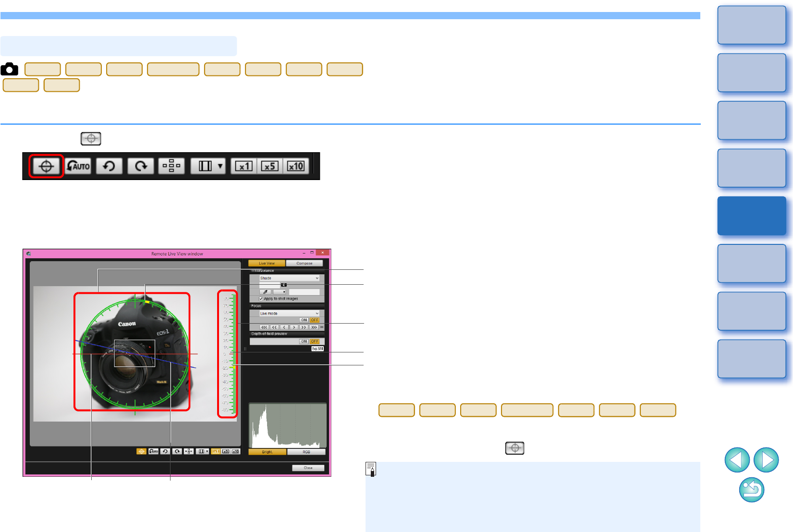The image size is (793, 532).
Task: Click the return-to-previous-view curved arrow icon
Action: point(752,490)
